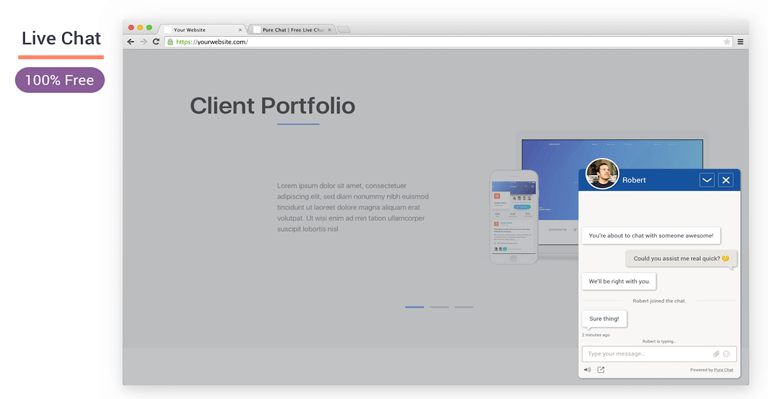Select the third carousel slide indicator
This screenshot has height=399, width=768.
tap(464, 307)
